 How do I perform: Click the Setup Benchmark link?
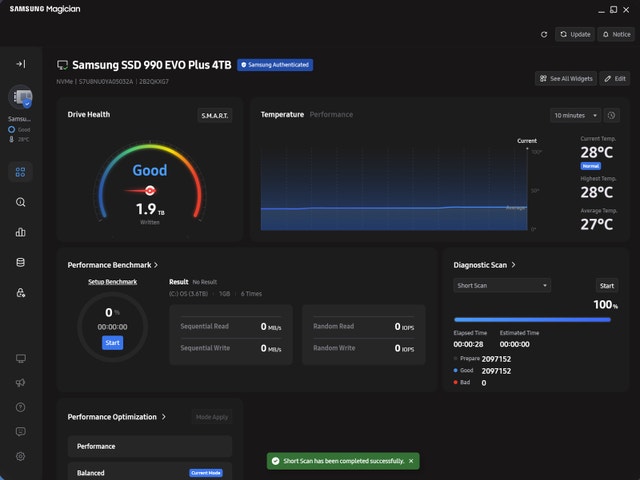113,282
